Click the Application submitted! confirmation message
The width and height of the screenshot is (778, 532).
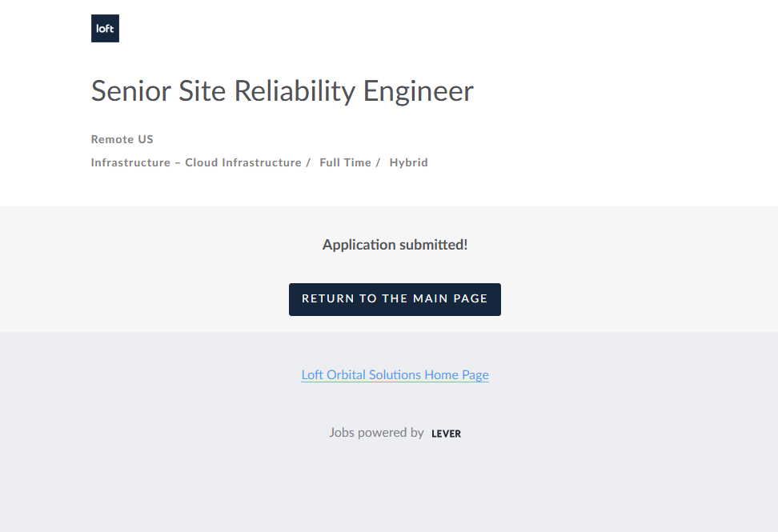pos(395,245)
